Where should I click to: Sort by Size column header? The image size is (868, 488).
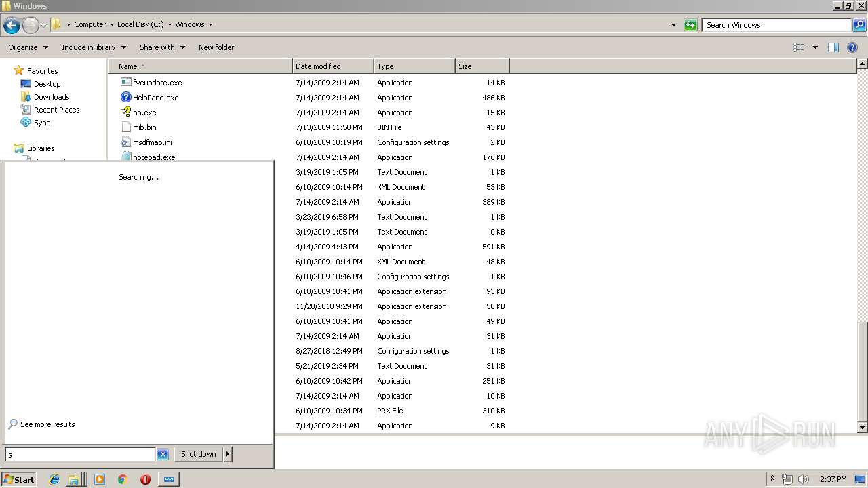(x=482, y=66)
